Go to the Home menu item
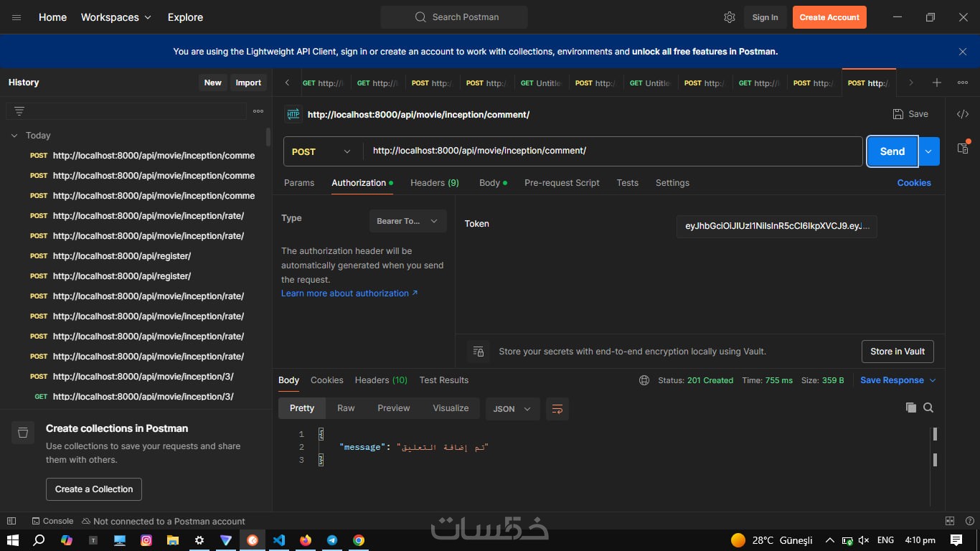 (52, 17)
